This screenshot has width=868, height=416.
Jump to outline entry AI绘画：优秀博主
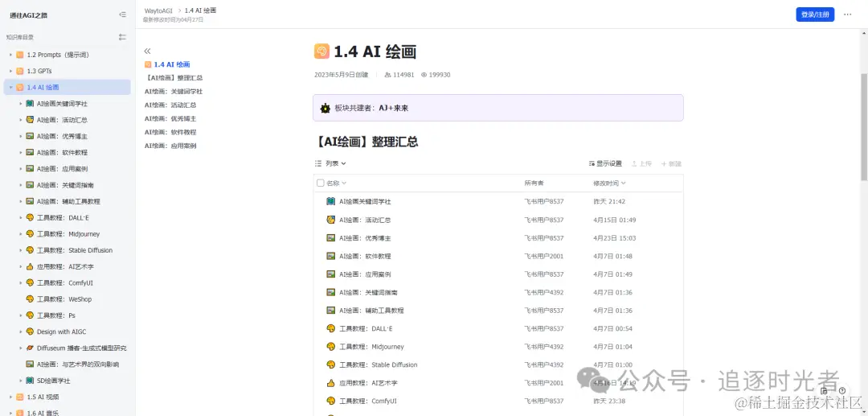[x=170, y=118]
